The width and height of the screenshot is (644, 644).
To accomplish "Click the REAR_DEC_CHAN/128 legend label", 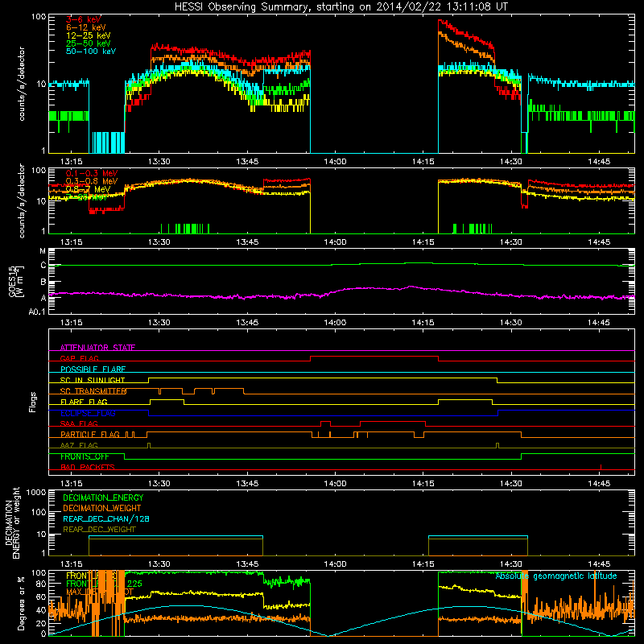I will pyautogui.click(x=106, y=518).
